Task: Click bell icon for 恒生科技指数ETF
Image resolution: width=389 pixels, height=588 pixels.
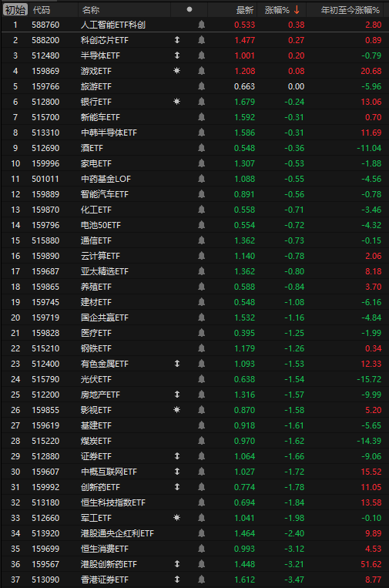Action: coord(201,502)
